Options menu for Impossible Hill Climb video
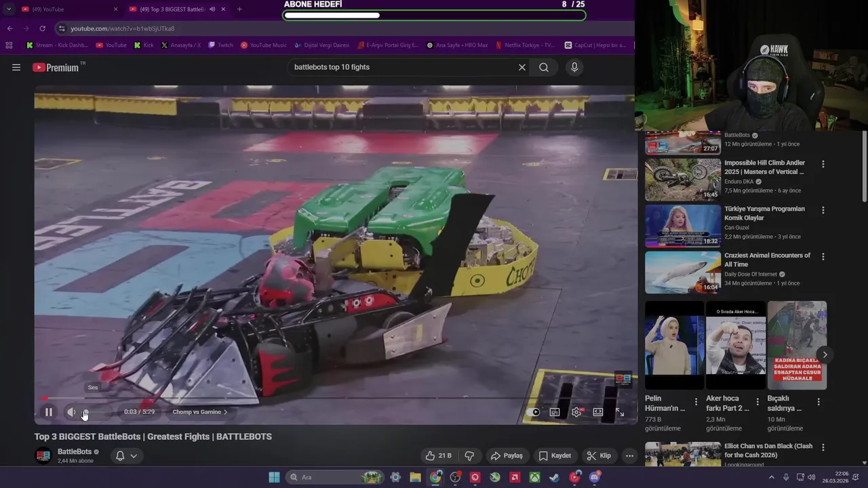 tap(823, 164)
